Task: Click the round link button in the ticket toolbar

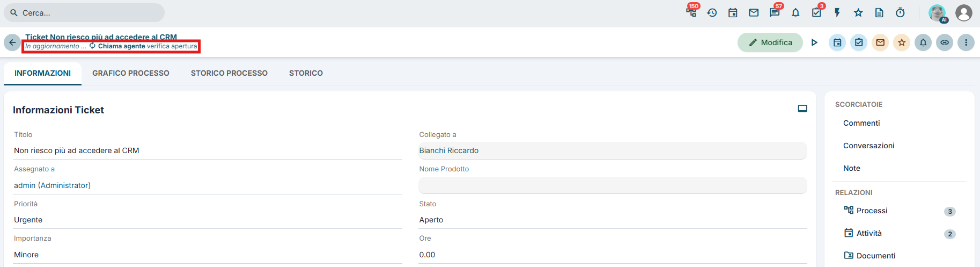Action: coord(945,42)
